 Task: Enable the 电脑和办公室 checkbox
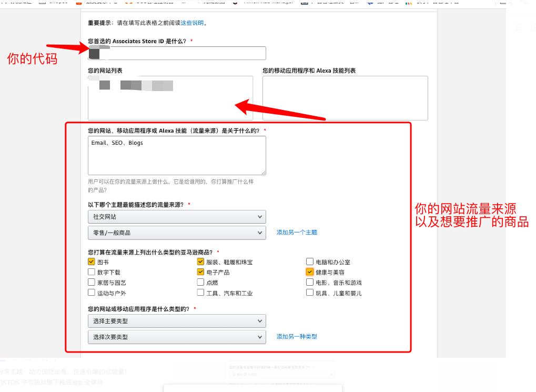310,262
